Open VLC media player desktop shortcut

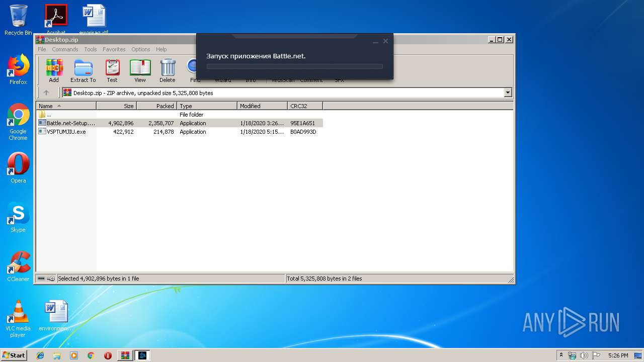click(x=18, y=319)
